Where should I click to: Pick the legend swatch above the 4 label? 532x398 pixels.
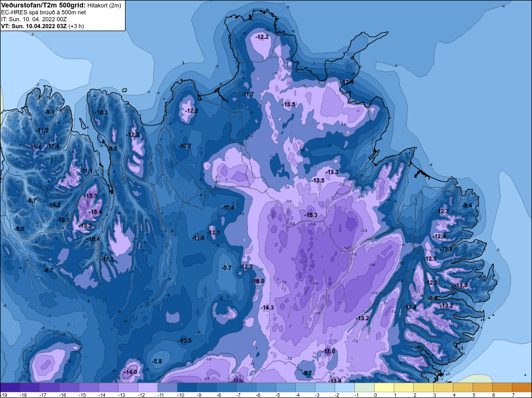(x=463, y=387)
